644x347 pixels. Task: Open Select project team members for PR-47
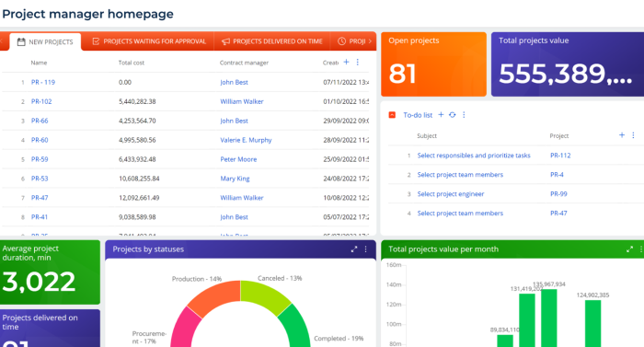[x=460, y=214]
